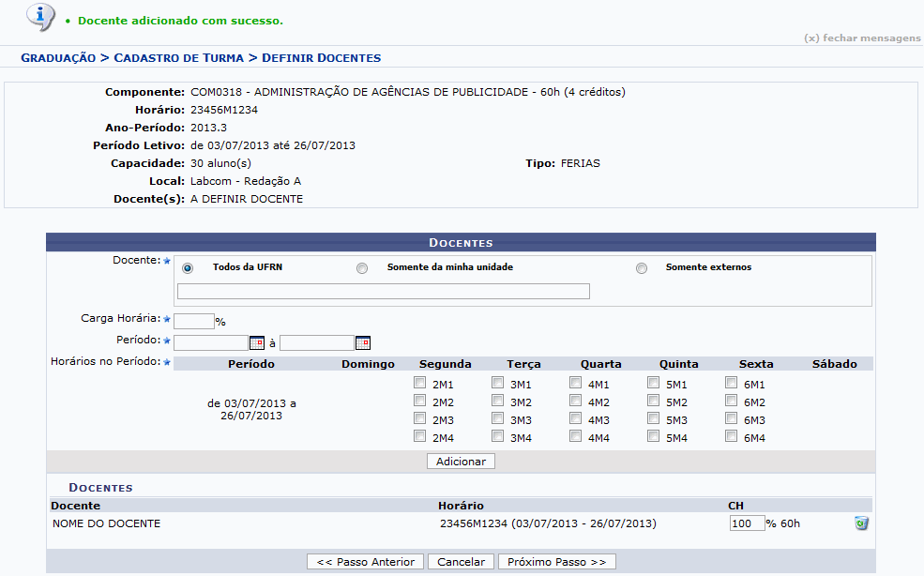
Task: Tick the 4M3 Quarta schedule checkbox
Action: [576, 419]
